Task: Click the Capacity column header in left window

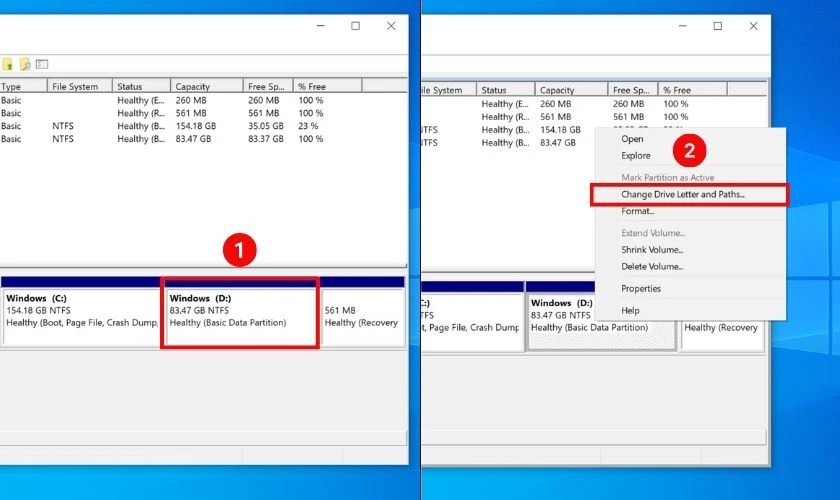Action: [207, 86]
